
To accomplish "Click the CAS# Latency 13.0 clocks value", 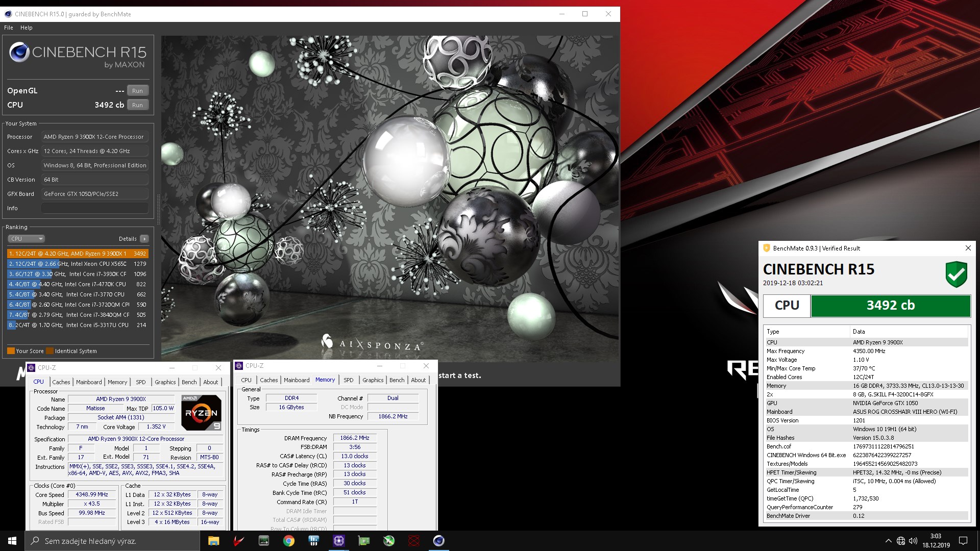I will (x=355, y=456).
